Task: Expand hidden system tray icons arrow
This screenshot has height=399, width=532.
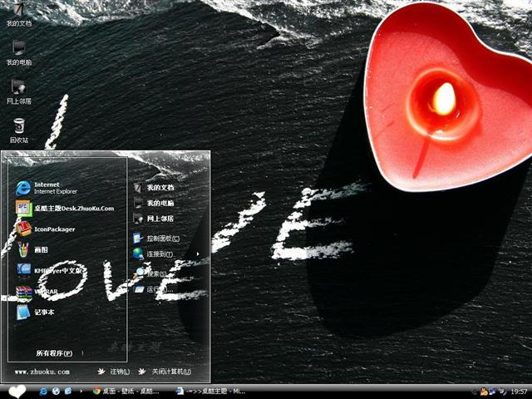Action: pyautogui.click(x=475, y=392)
